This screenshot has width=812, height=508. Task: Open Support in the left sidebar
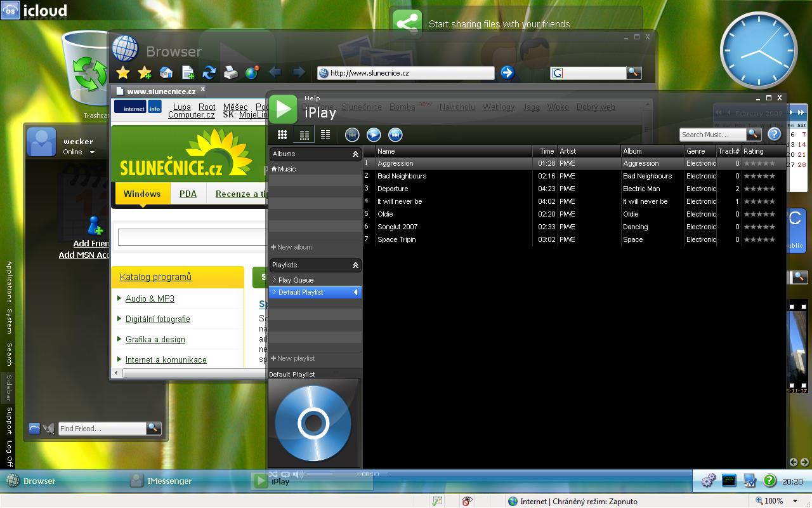(x=10, y=420)
